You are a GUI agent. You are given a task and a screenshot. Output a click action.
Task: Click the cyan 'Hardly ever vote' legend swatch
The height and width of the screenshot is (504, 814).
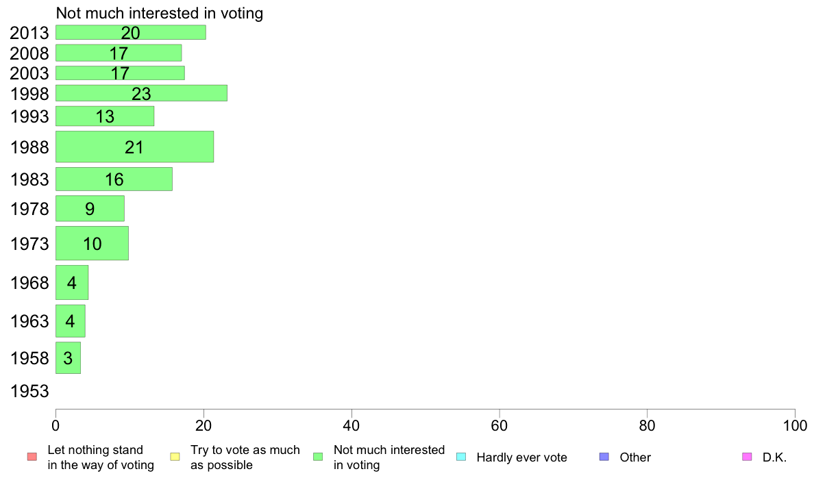pos(461,457)
